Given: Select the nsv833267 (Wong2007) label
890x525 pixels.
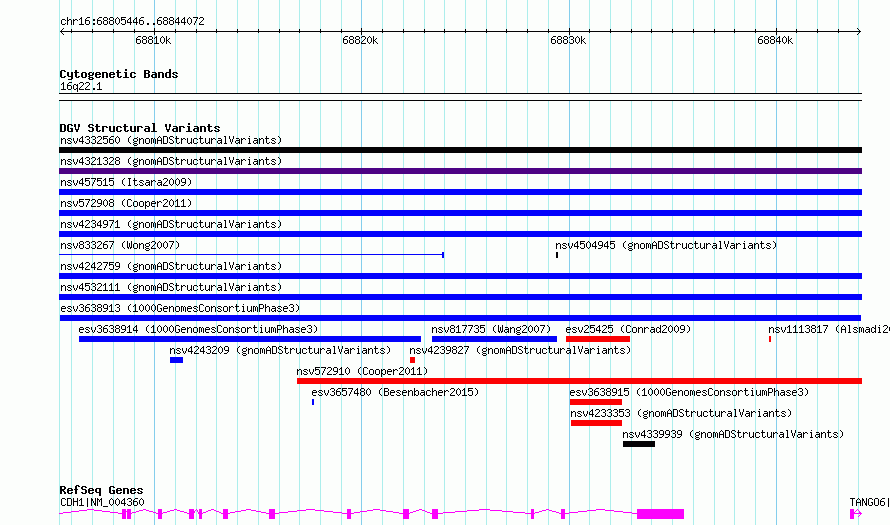Looking at the screenshot, I should pyautogui.click(x=120, y=245).
